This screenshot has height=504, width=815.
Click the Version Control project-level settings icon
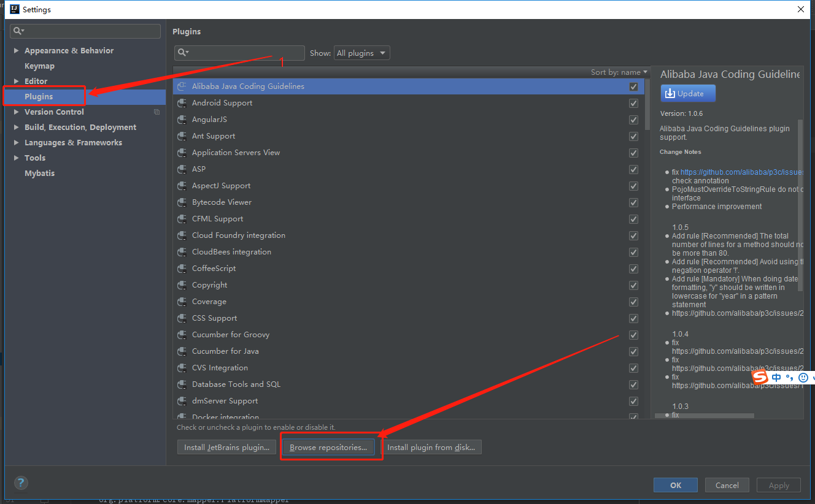click(156, 112)
